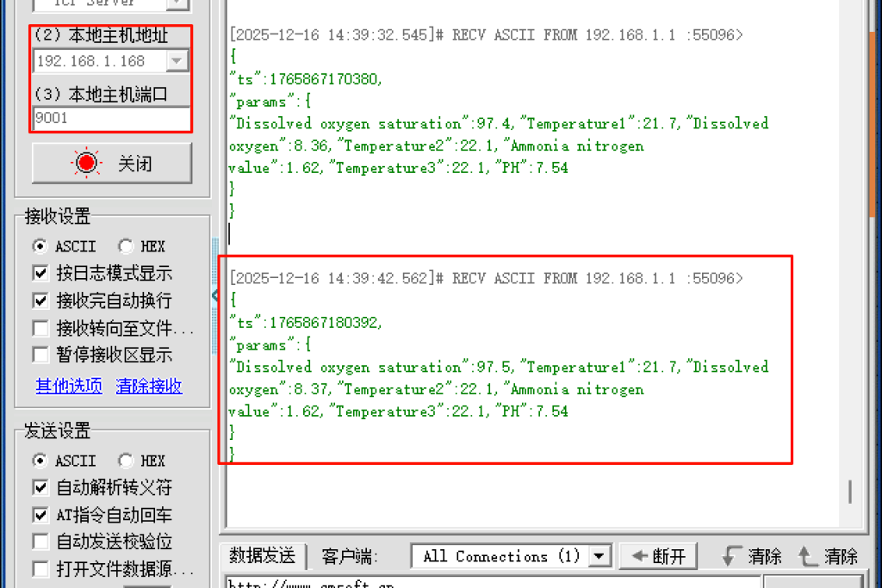Click the local port field showing 9001
882x588 pixels.
tap(111, 118)
